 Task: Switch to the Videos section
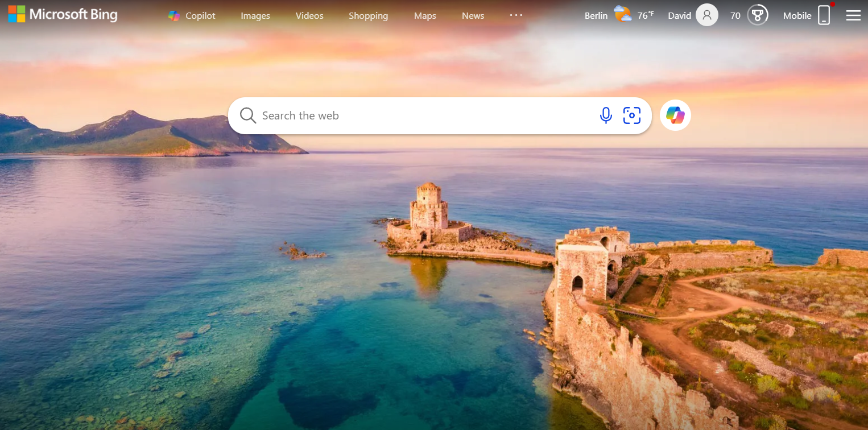click(309, 16)
